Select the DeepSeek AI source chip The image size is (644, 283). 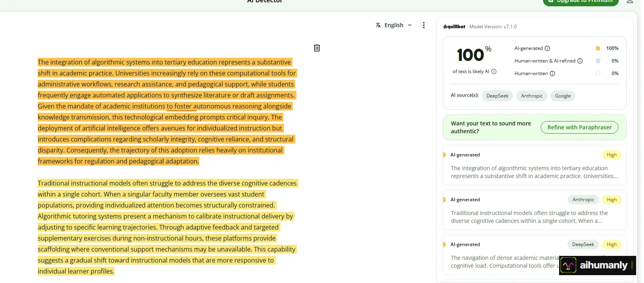click(x=497, y=96)
